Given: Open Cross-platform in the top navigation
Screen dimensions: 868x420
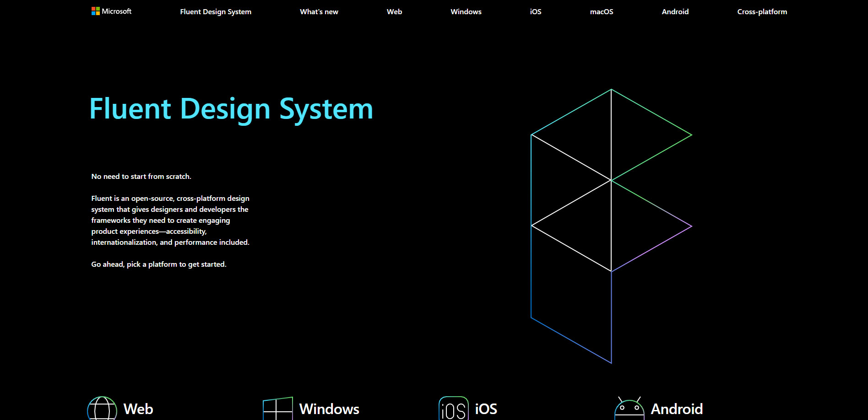Looking at the screenshot, I should pyautogui.click(x=762, y=12).
